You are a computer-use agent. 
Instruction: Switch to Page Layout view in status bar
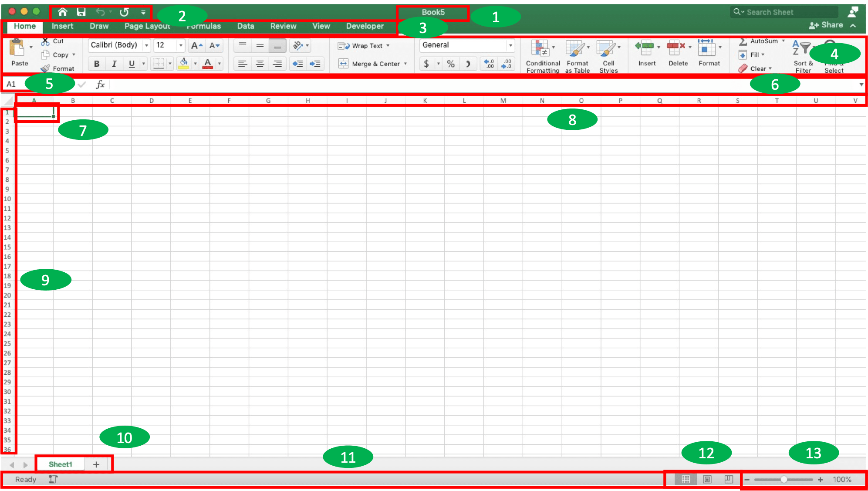pyautogui.click(x=707, y=479)
